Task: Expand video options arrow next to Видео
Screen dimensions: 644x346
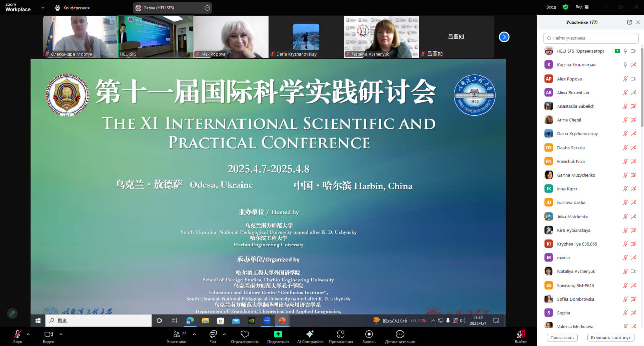Action: coord(61,334)
